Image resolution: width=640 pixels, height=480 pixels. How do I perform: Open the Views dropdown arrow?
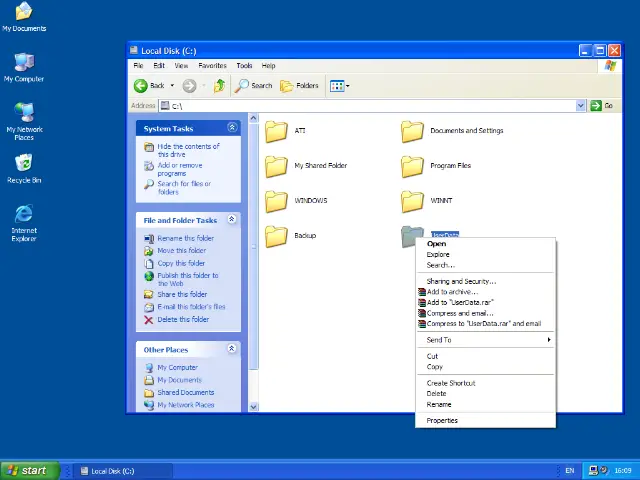click(348, 86)
